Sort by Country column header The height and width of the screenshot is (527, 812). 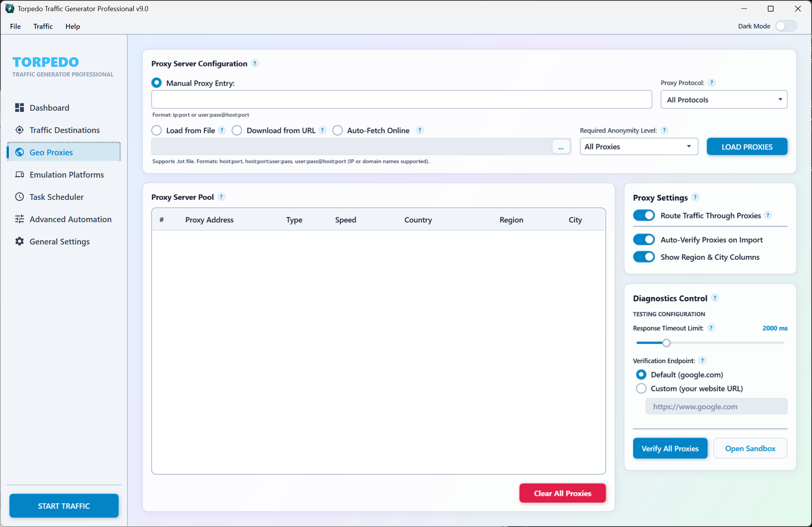(x=418, y=219)
